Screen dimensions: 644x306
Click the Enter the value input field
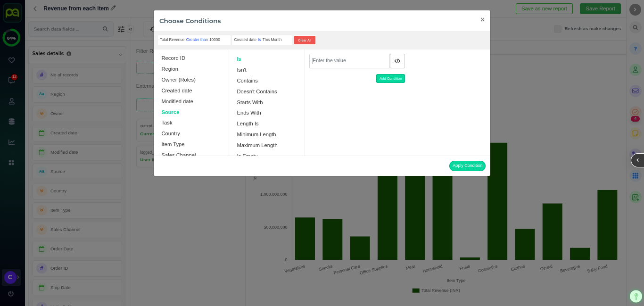(x=349, y=61)
